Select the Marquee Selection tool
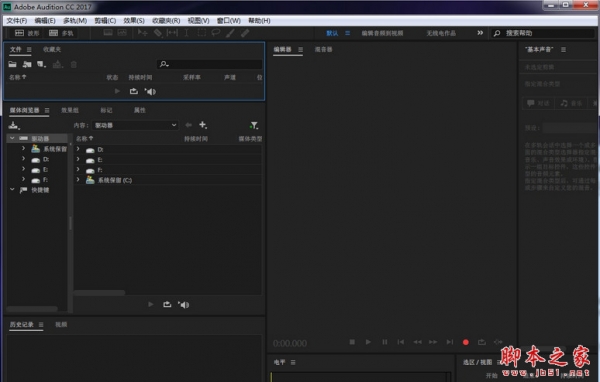Screen dimensions: 600x382 tap(201, 33)
